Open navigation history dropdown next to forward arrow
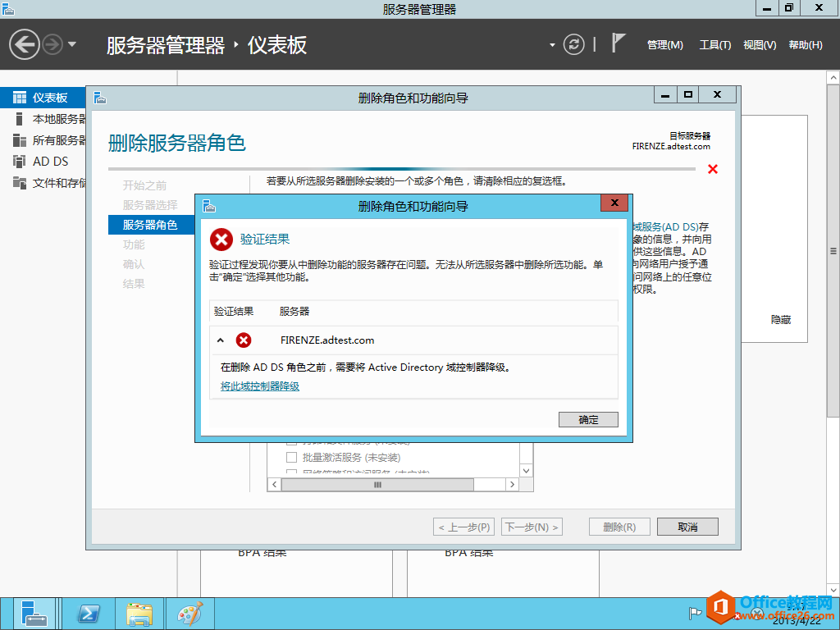Image resolution: width=840 pixels, height=630 pixels. [x=72, y=44]
